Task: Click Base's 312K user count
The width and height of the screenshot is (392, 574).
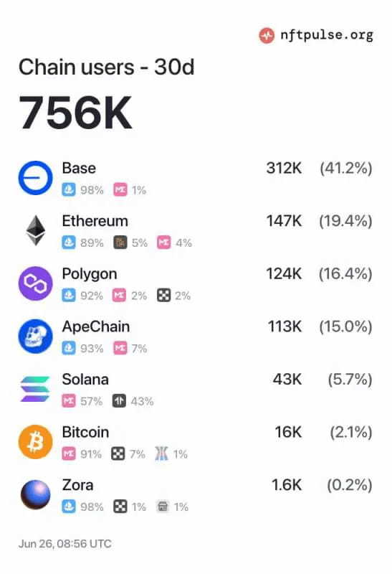Action: point(284,169)
